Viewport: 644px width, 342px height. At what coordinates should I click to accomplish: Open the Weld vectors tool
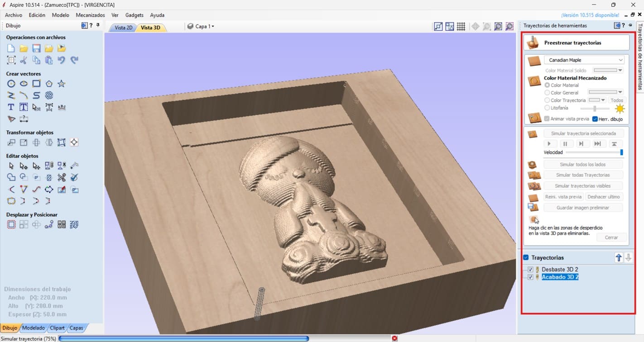(11, 177)
